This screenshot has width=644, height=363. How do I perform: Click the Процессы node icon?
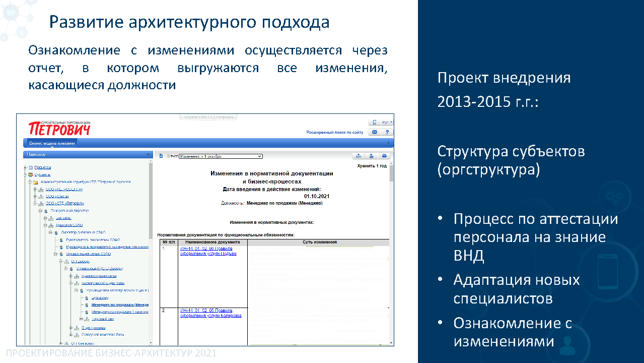(30, 167)
